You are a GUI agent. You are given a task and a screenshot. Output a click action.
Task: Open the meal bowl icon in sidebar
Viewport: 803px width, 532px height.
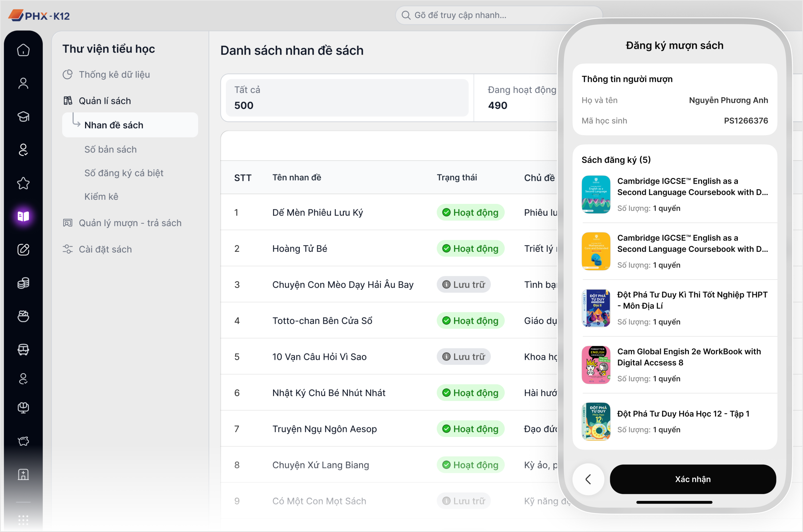(x=23, y=316)
